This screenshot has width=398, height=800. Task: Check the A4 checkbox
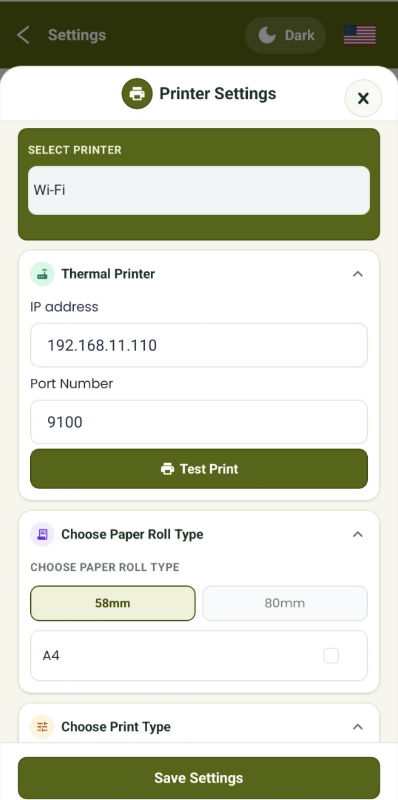point(331,656)
